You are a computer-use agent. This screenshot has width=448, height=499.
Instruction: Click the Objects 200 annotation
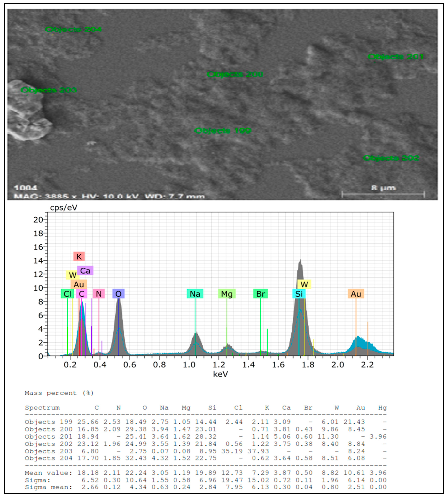click(235, 74)
